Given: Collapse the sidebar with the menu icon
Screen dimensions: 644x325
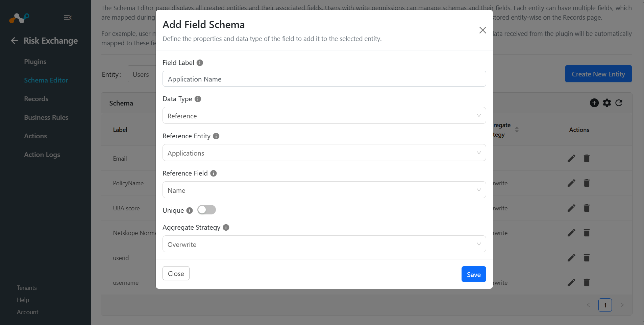Looking at the screenshot, I should click(68, 18).
